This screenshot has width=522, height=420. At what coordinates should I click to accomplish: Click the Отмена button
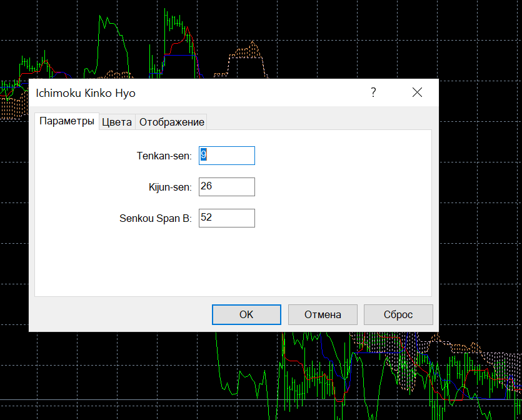[323, 314]
